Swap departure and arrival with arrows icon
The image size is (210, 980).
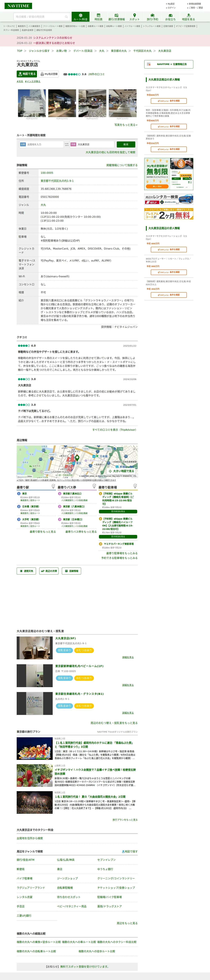point(67,145)
